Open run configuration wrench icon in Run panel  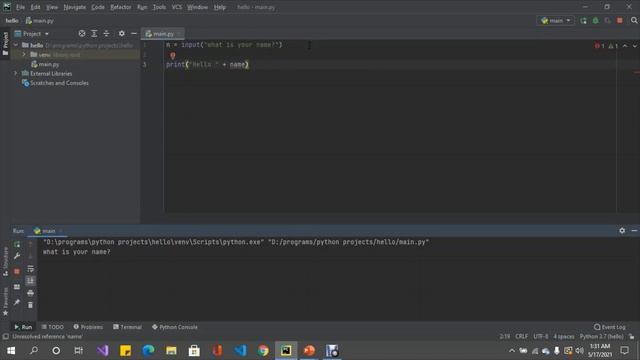17,256
